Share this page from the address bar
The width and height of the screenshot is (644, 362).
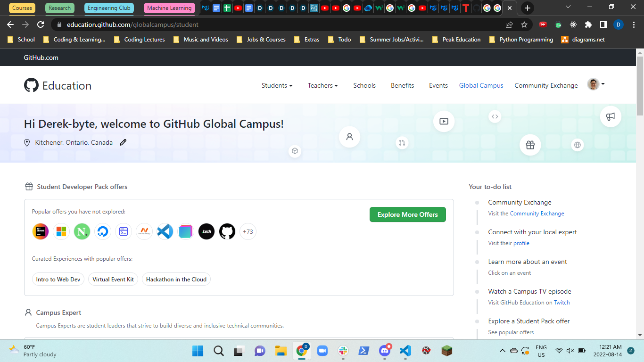(509, 25)
